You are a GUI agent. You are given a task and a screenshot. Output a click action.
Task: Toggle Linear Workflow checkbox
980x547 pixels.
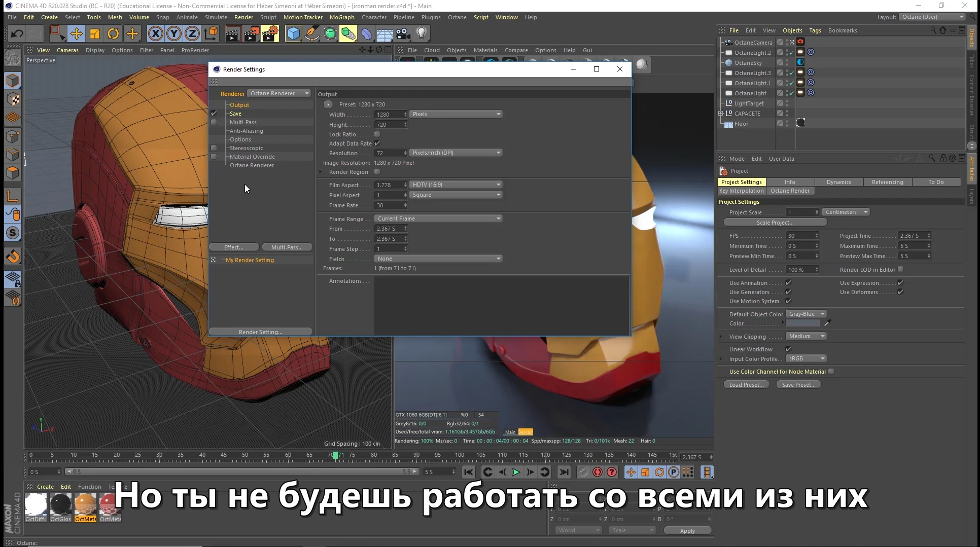(x=788, y=349)
